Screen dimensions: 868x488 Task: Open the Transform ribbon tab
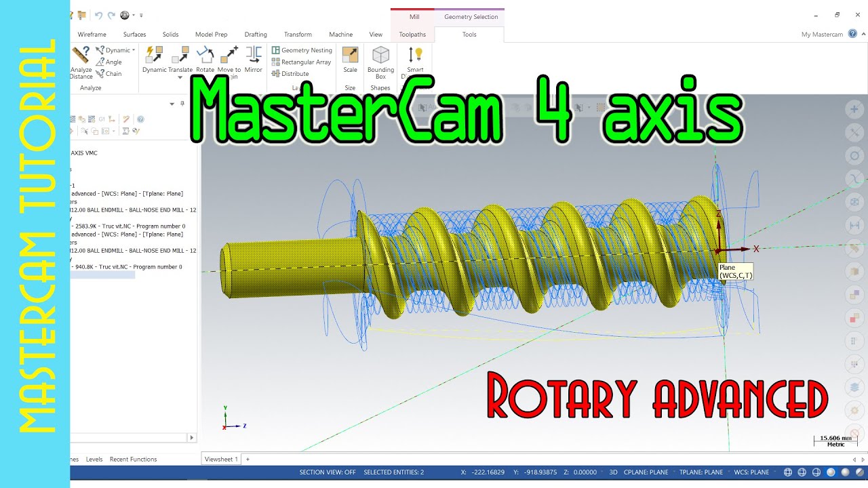(x=298, y=35)
